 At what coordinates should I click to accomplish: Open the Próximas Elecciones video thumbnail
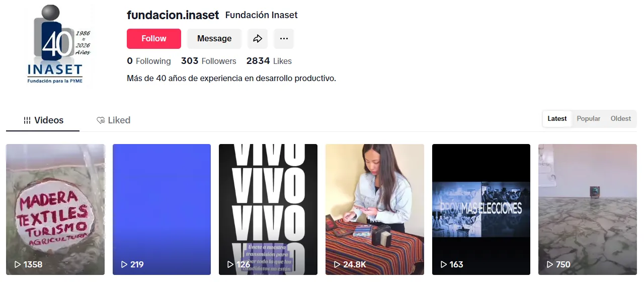pos(481,209)
